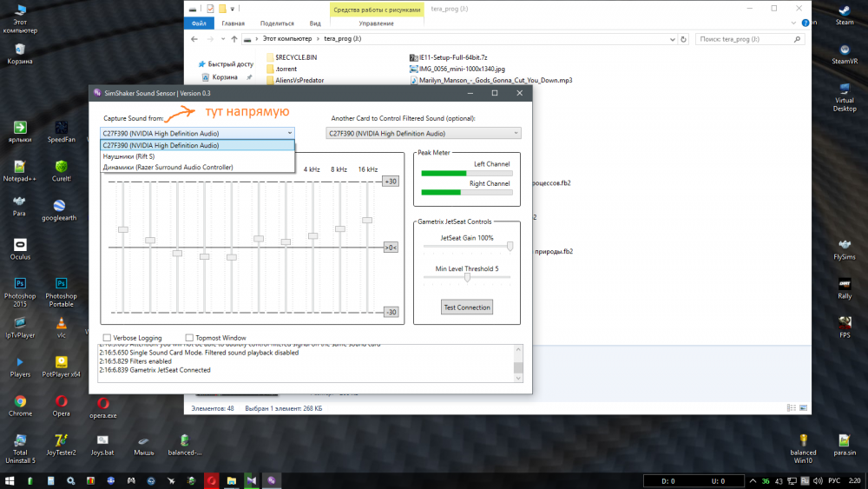Open the volume icon in system tray

[x=818, y=480]
